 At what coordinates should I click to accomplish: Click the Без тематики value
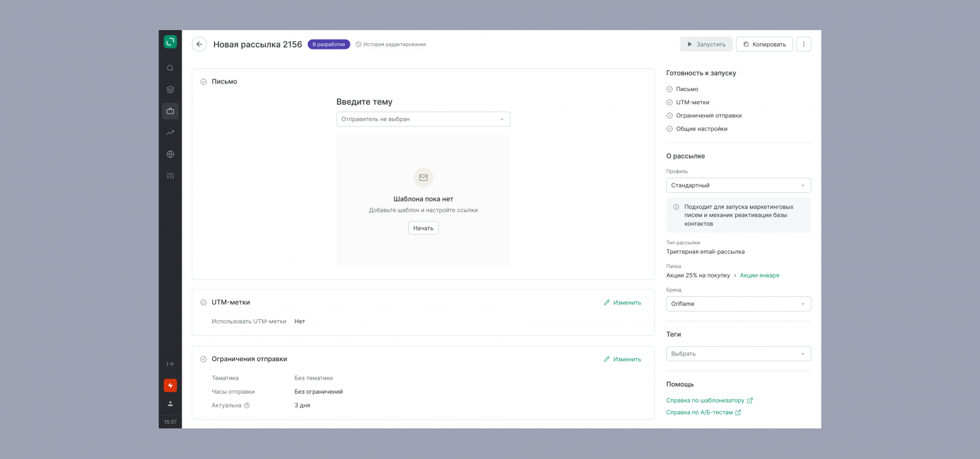[313, 378]
